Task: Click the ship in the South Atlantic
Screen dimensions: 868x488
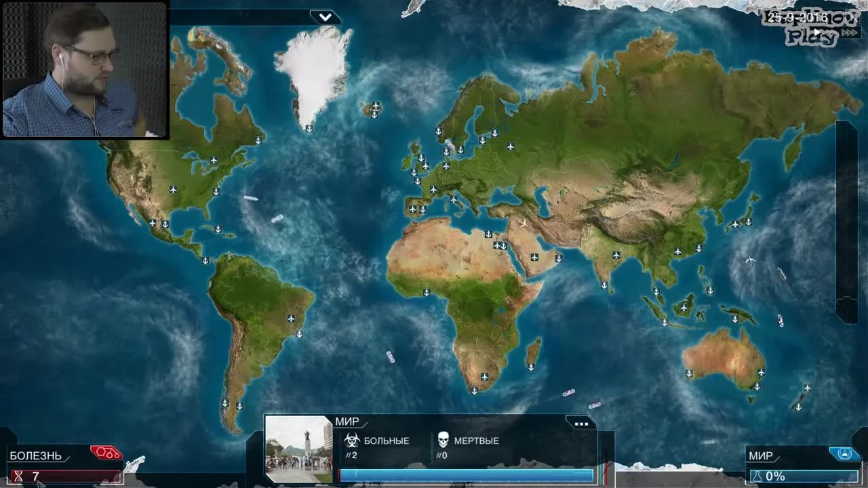Action: pyautogui.click(x=390, y=357)
